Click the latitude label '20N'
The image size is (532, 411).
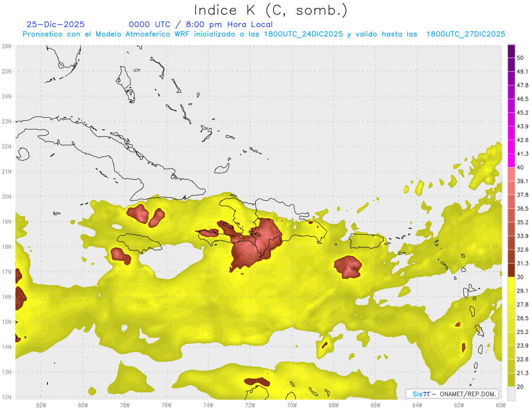(x=6, y=196)
